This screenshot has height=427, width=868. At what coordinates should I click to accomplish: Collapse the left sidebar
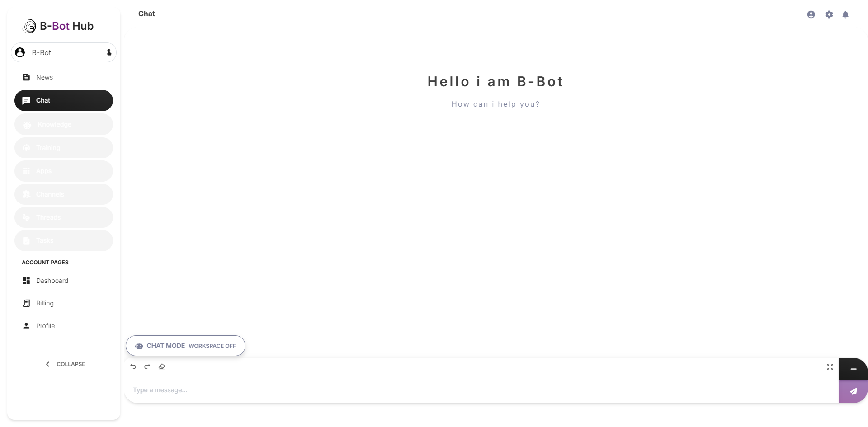click(65, 364)
